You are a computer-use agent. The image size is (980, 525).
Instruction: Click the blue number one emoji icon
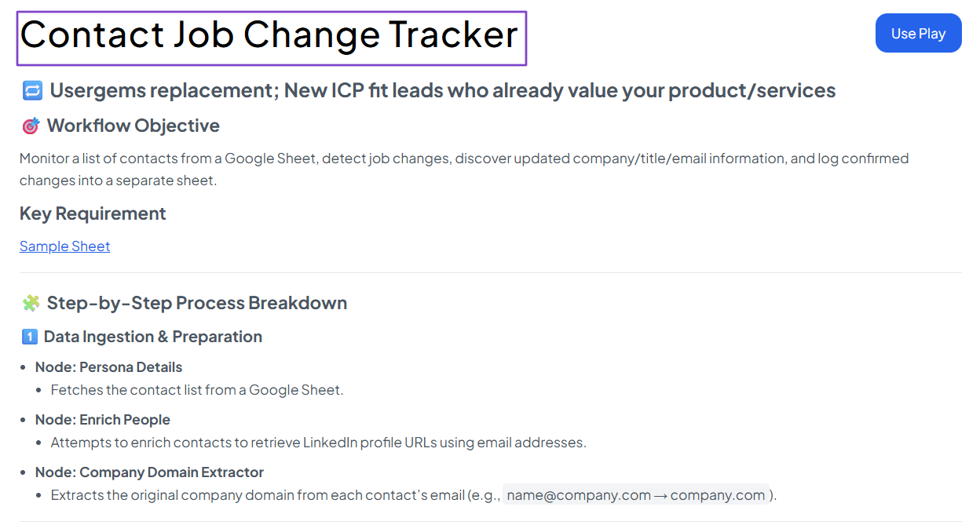tap(29, 337)
